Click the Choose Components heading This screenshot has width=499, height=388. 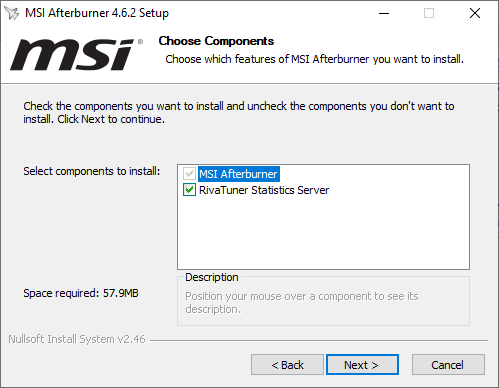(x=216, y=41)
